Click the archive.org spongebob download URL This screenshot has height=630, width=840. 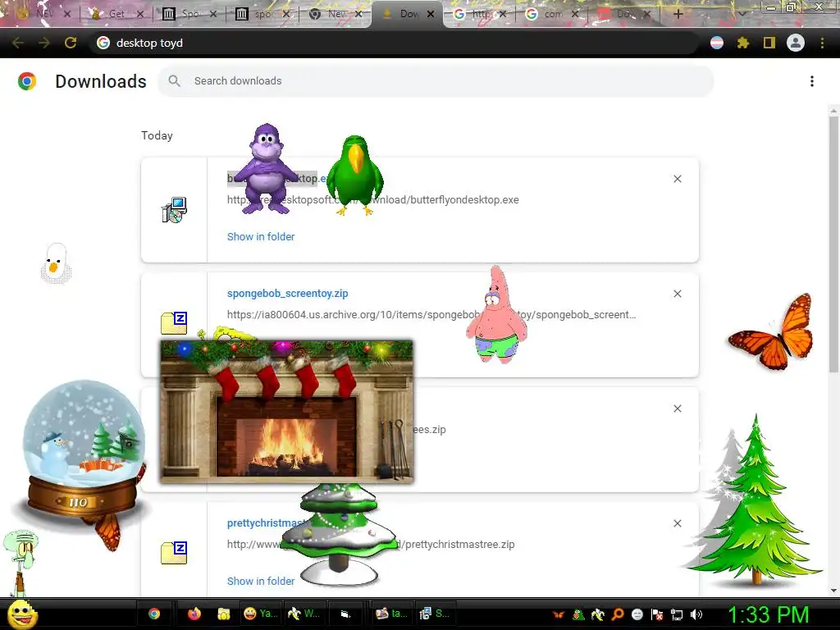[x=431, y=315]
